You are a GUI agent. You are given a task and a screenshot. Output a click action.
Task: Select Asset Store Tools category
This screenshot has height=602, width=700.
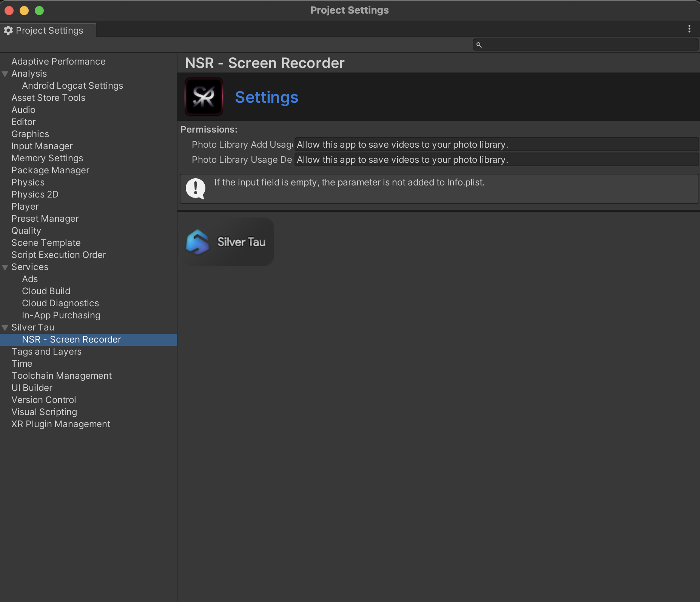[48, 98]
